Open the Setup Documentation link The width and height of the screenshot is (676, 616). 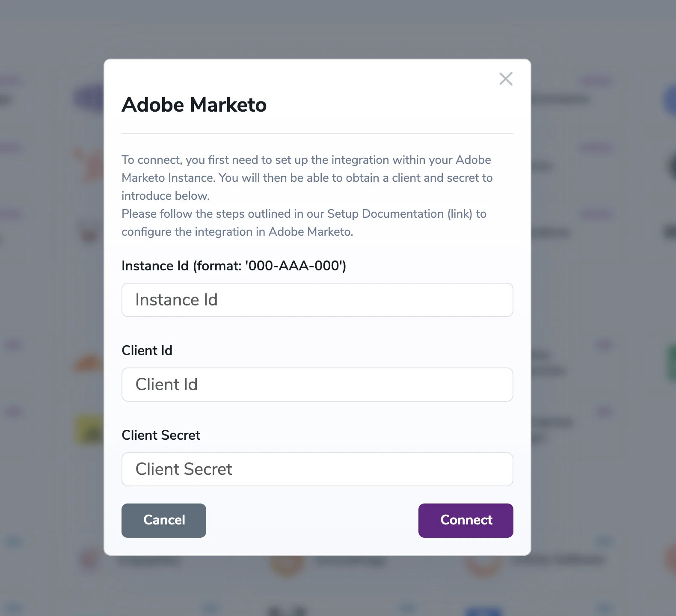pyautogui.click(x=384, y=214)
